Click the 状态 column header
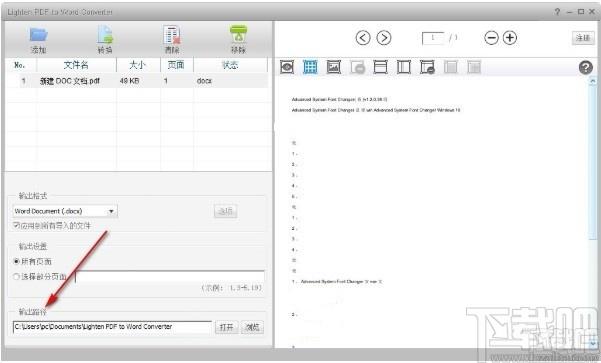Screen dimensions: 601x363 point(230,65)
